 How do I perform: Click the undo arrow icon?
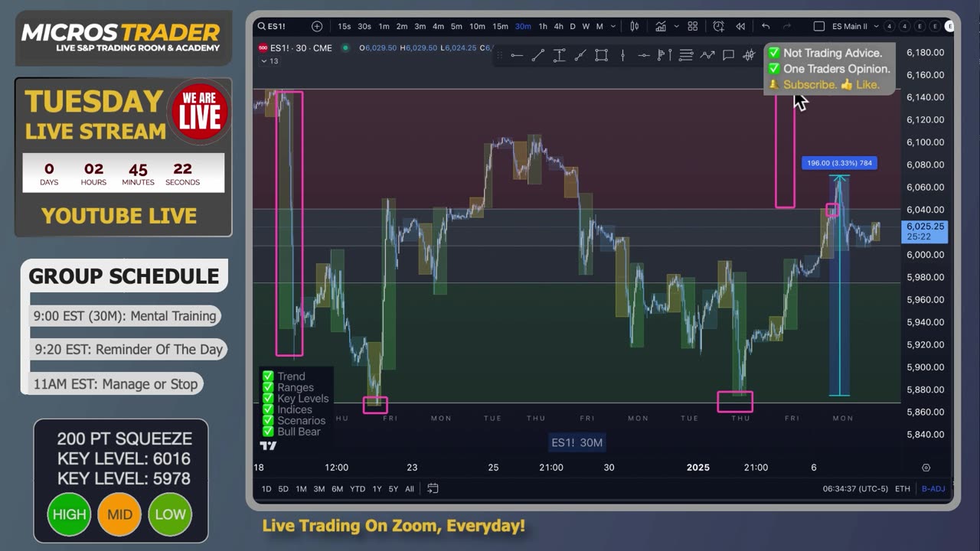(x=766, y=26)
